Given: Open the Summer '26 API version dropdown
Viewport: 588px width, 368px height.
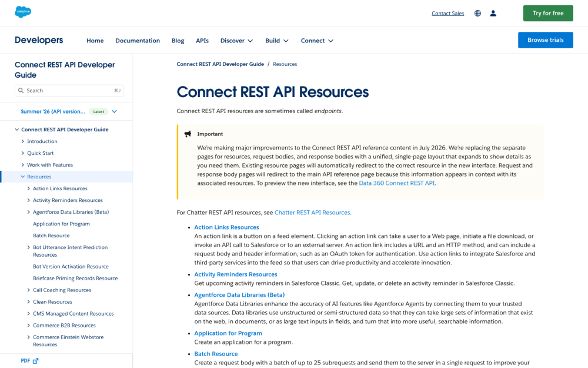Looking at the screenshot, I should coord(115,111).
